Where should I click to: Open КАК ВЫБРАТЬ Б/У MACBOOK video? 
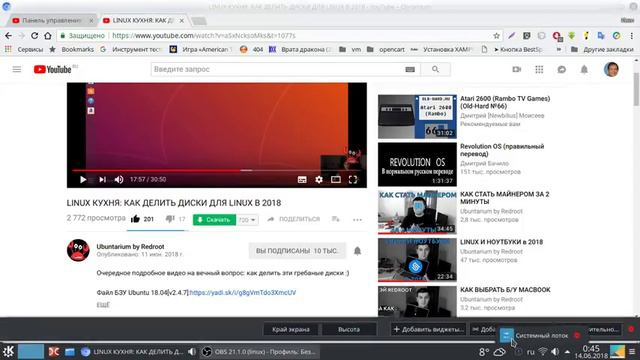point(505,289)
